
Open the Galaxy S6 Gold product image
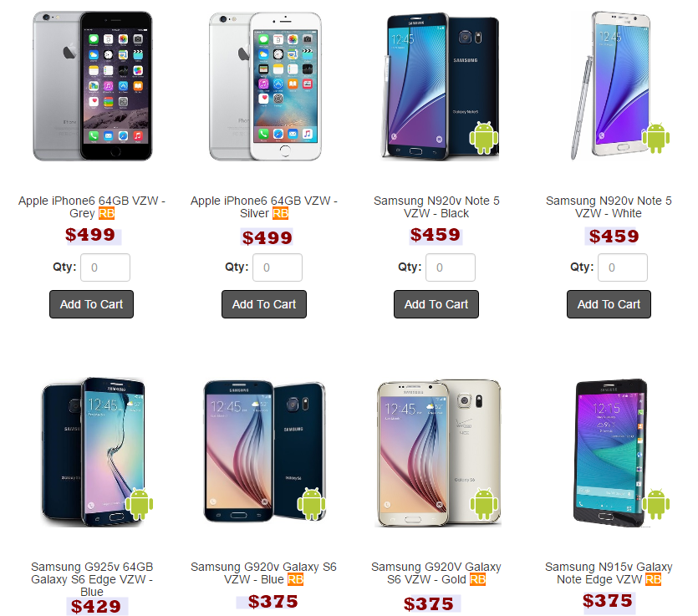(438, 453)
